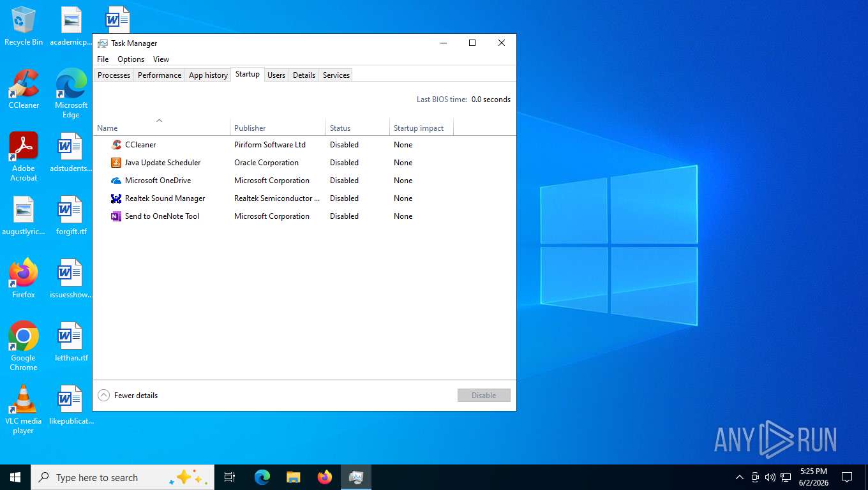This screenshot has width=868, height=490.
Task: Click the taskbar search box
Action: pyautogui.click(x=123, y=477)
